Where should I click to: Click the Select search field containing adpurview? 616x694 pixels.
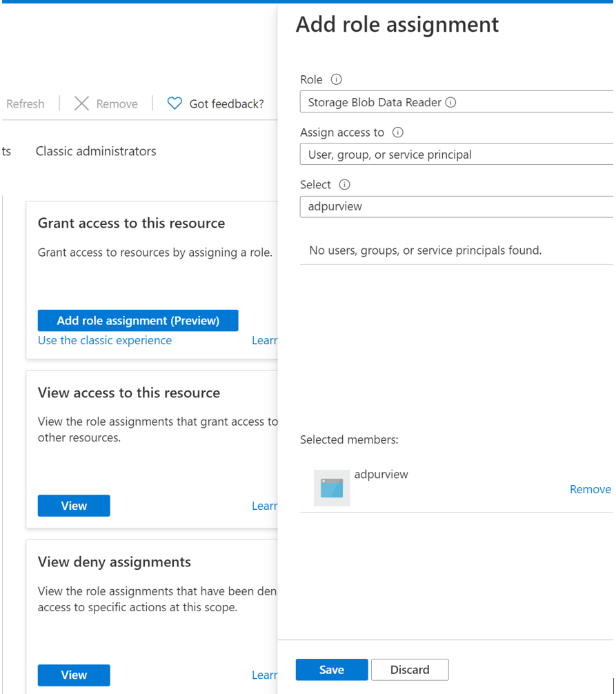(457, 207)
